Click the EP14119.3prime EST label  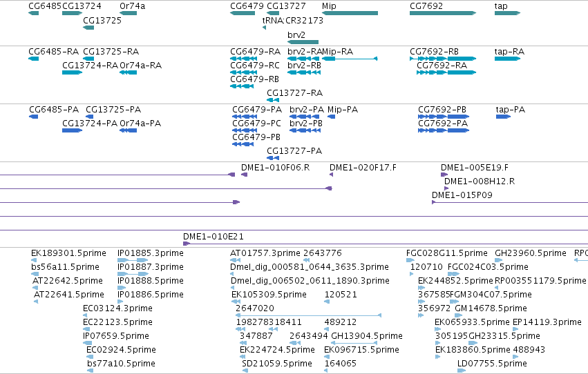tap(547, 322)
